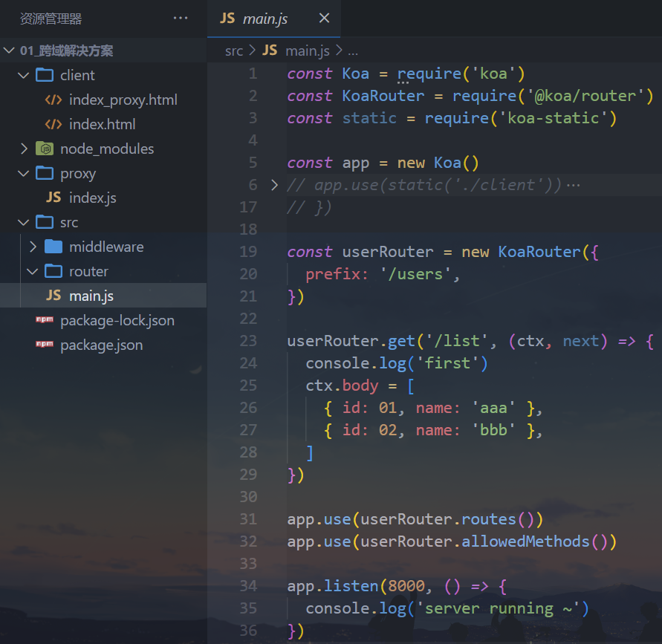Open package-lock.json file

click(117, 321)
